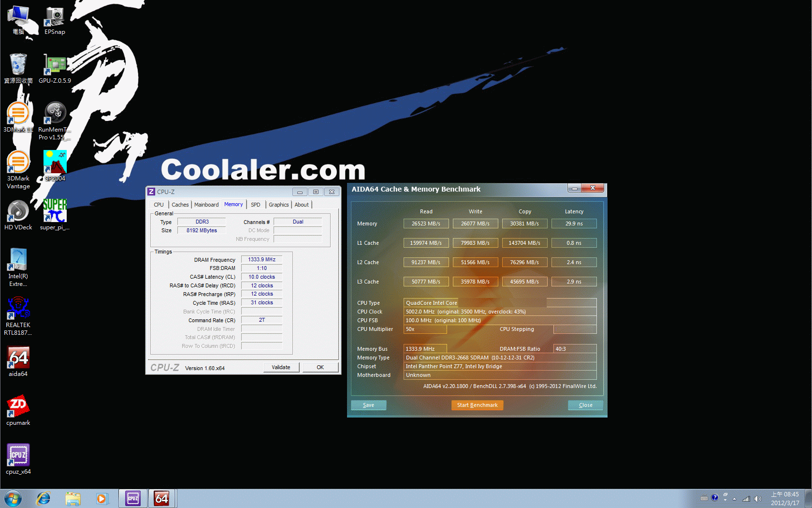Click the CAS# Latency 10.0 clocks field
The height and width of the screenshot is (508, 812).
tap(261, 277)
